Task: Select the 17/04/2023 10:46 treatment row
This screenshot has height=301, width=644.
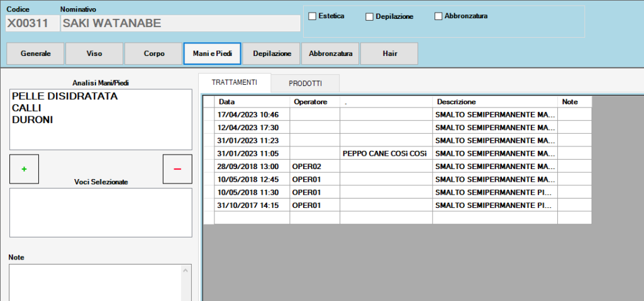Action: pos(252,114)
